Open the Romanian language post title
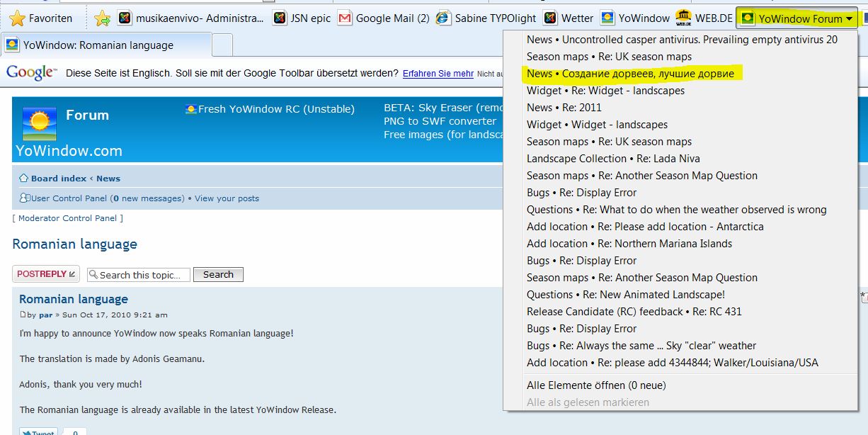Screen dimensions: 868x435 click(74, 299)
